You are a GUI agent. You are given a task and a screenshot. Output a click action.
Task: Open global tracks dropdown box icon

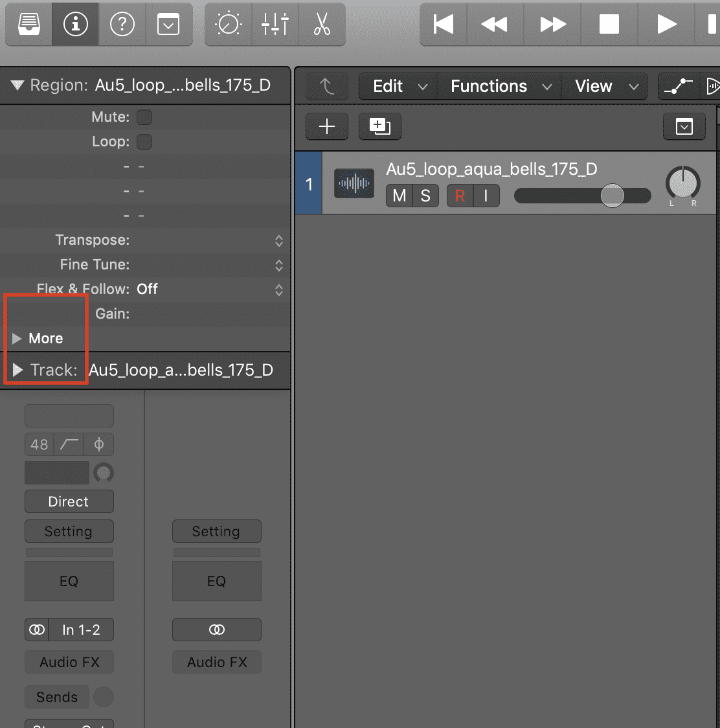click(x=684, y=126)
